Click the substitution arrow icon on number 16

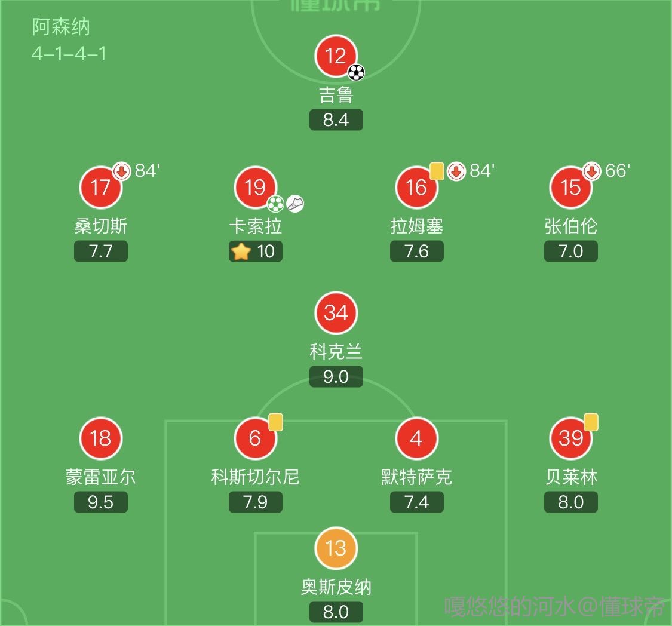[x=456, y=172]
